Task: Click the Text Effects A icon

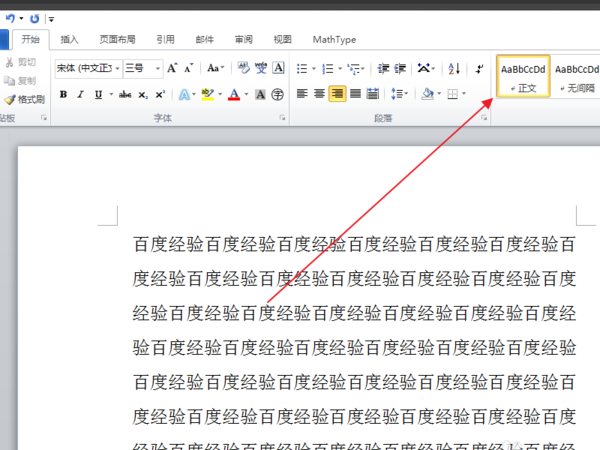Action: 184,94
